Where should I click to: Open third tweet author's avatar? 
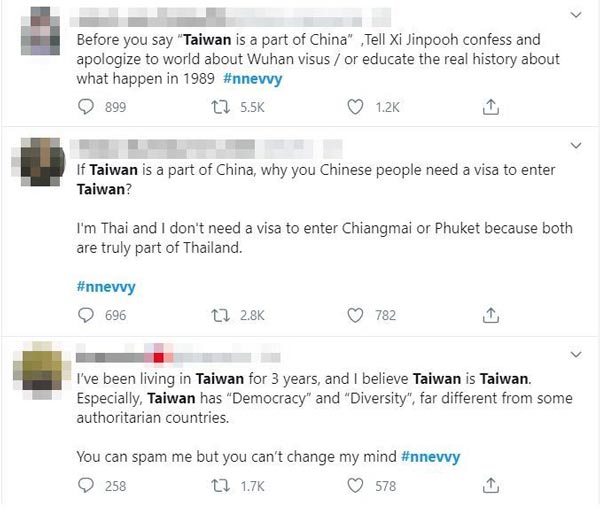40,373
